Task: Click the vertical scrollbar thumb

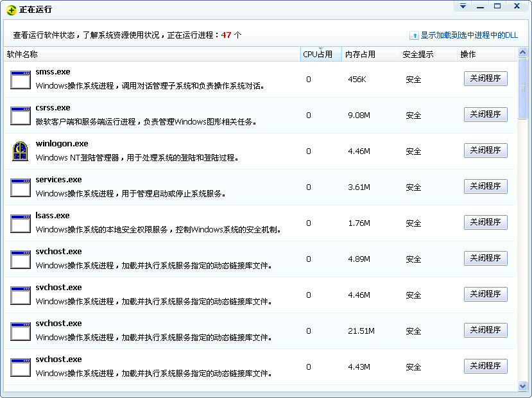Action: [522, 85]
